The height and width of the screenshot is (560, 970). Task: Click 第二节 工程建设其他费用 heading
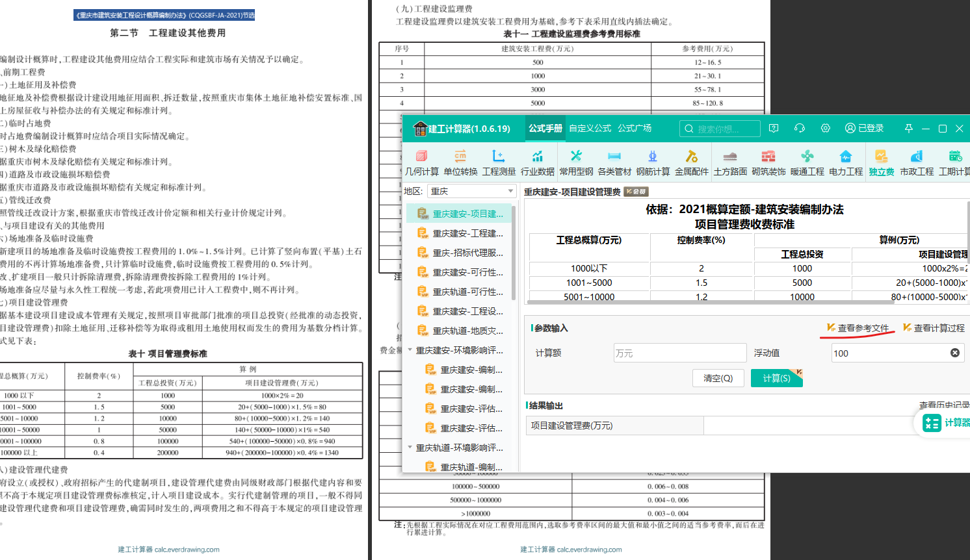click(168, 33)
